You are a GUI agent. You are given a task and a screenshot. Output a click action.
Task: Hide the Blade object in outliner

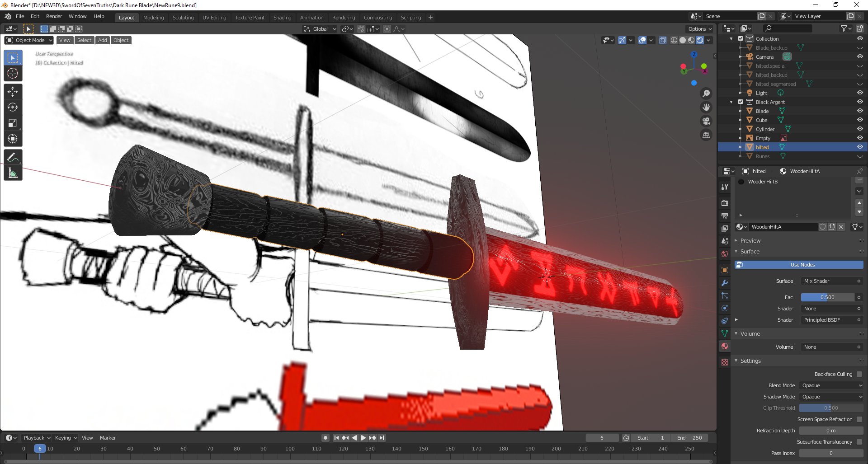click(860, 111)
